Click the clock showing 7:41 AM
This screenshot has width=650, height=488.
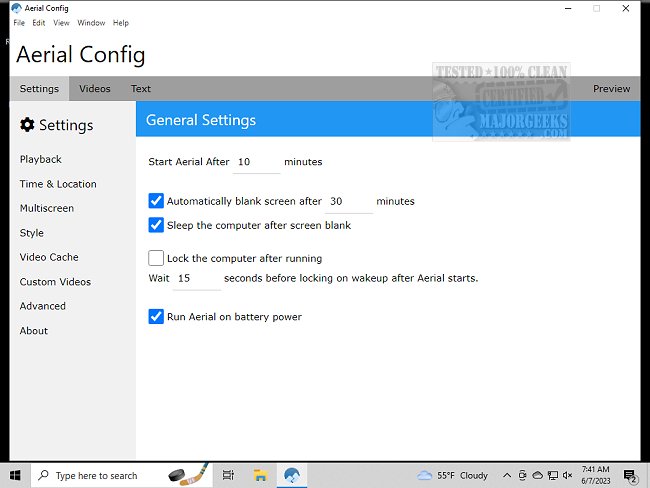click(596, 475)
